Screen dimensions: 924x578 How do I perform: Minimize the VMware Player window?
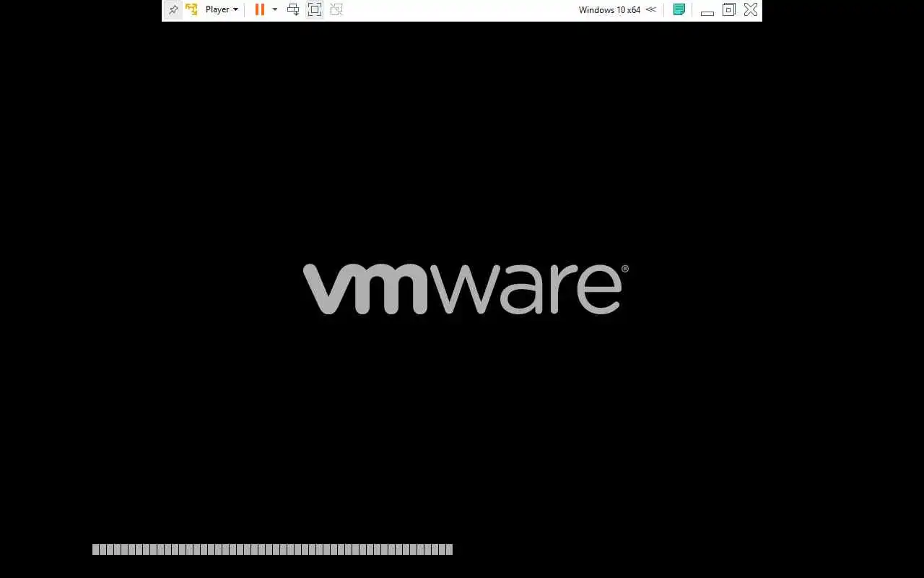click(x=707, y=10)
